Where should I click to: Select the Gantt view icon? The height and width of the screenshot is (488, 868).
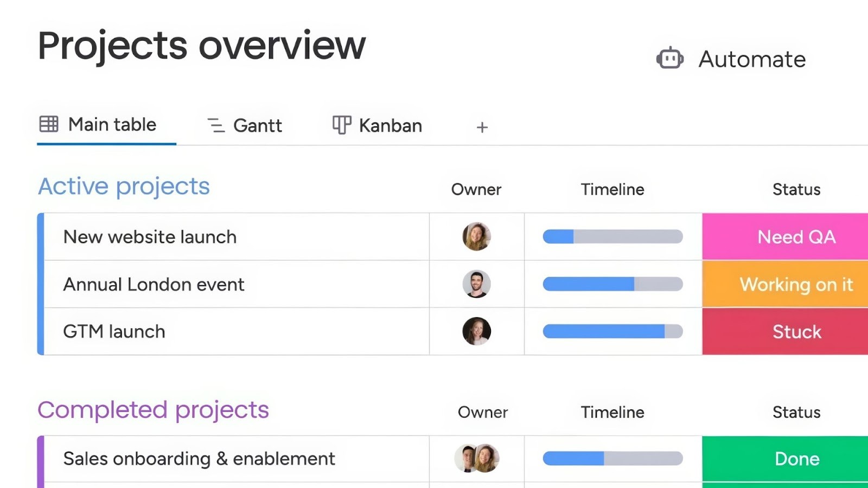click(215, 125)
